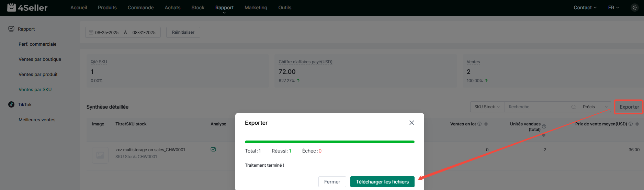644x190 pixels.
Task: Click the TikTok icon in sidebar
Action: coord(11,104)
